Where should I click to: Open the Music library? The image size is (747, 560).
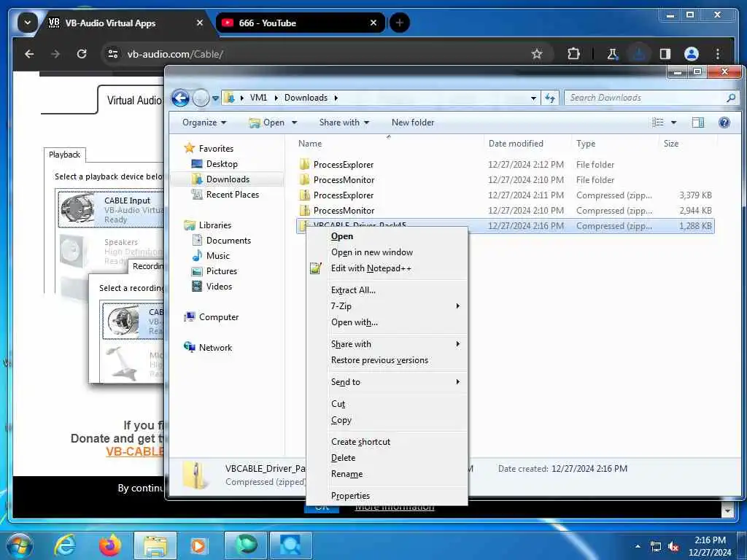coord(211,256)
